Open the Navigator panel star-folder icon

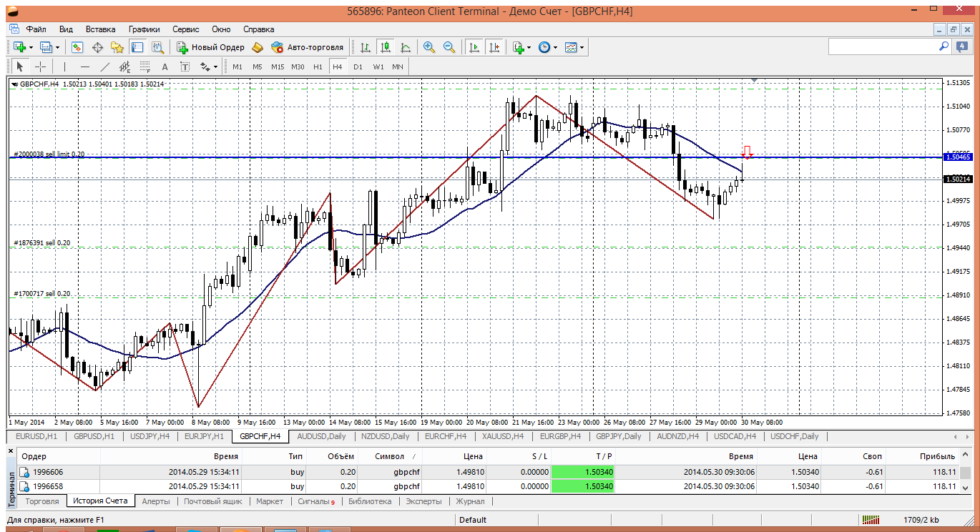(117, 47)
